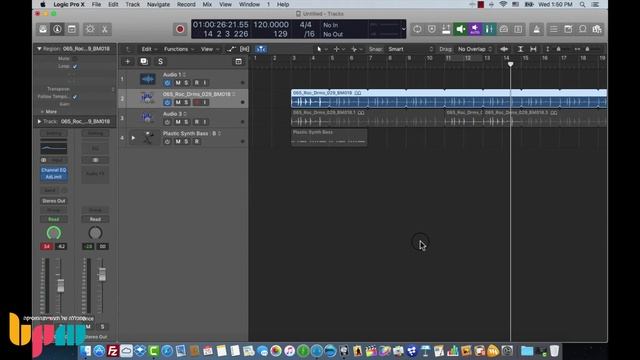Mute the 065_Roc_Drms_029_BM018 track
The height and width of the screenshot is (360, 640).
click(x=178, y=102)
